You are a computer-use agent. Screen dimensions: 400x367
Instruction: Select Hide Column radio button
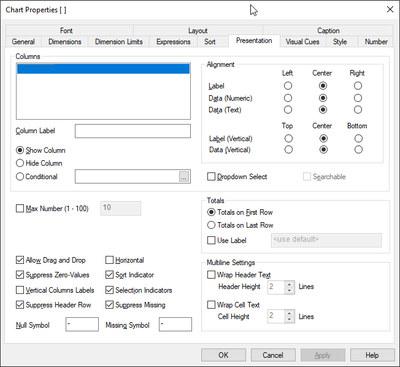20,163
